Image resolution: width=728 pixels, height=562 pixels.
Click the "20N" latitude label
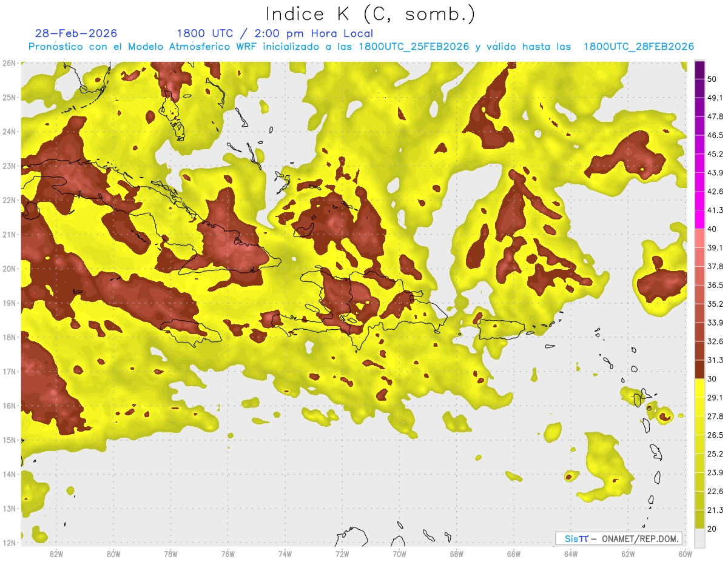pos(8,269)
